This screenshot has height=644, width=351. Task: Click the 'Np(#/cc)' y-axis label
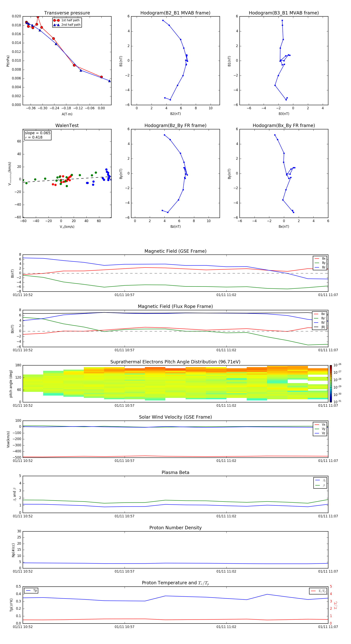click(x=13, y=550)
